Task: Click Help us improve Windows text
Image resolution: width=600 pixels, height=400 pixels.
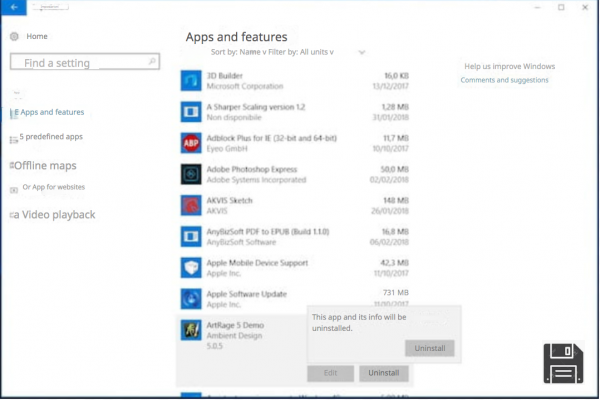Action: coord(509,66)
